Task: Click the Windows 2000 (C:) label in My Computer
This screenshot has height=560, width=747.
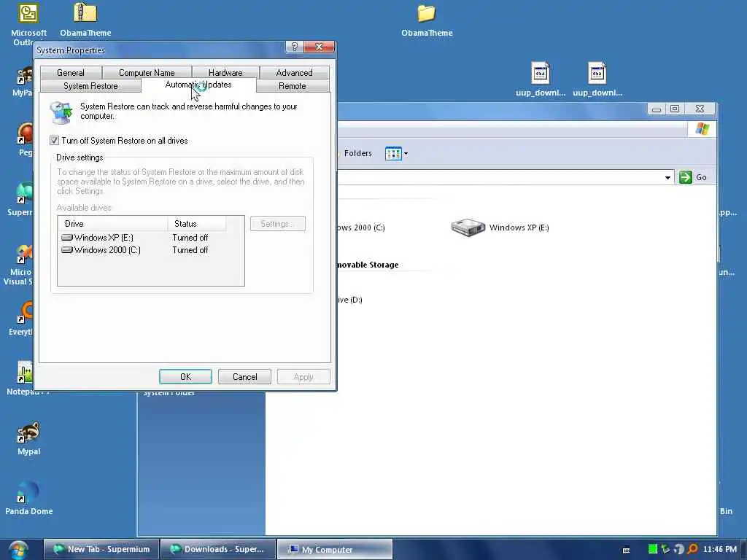Action: (x=361, y=227)
